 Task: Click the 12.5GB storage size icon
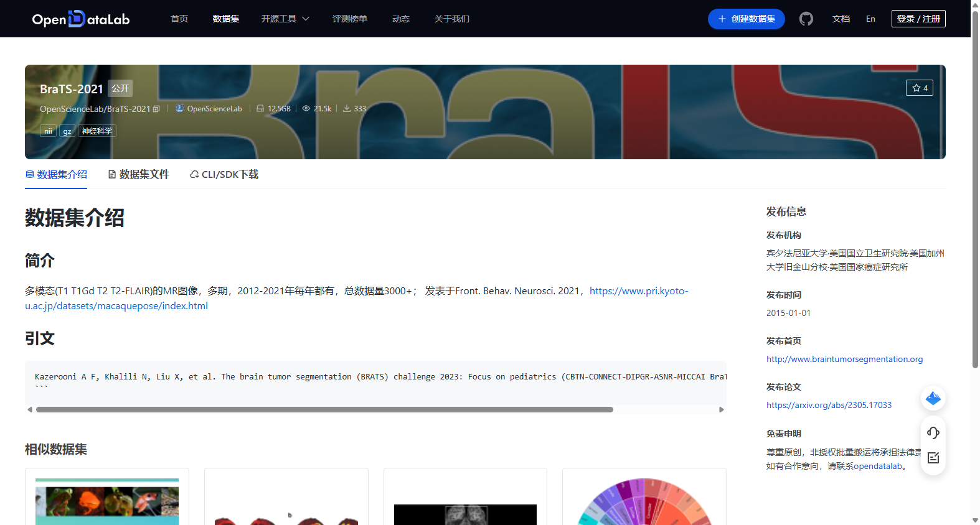click(260, 108)
